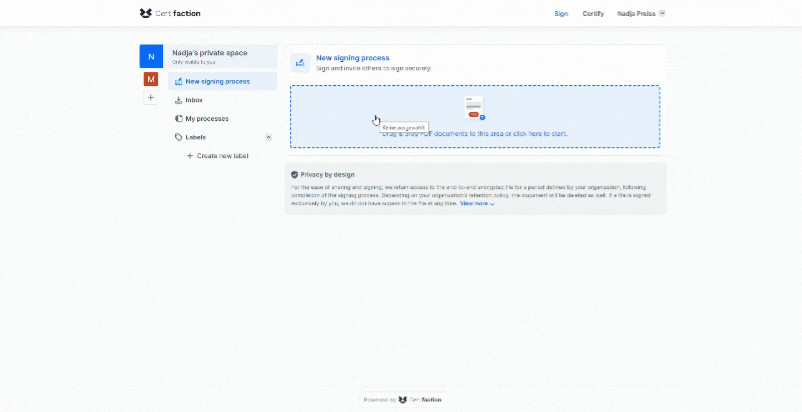The height and width of the screenshot is (412, 802).
Task: Click the New signing process pen icon in sidebar
Action: [179, 81]
